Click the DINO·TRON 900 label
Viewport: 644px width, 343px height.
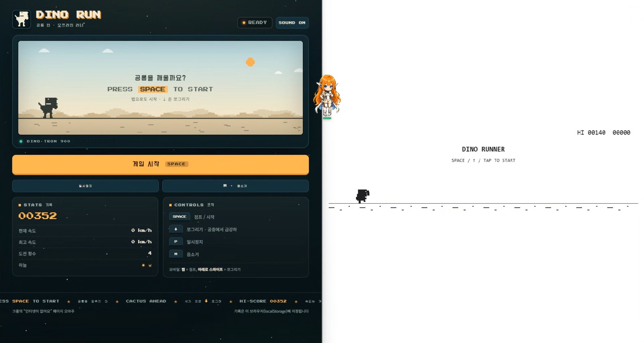48,141
